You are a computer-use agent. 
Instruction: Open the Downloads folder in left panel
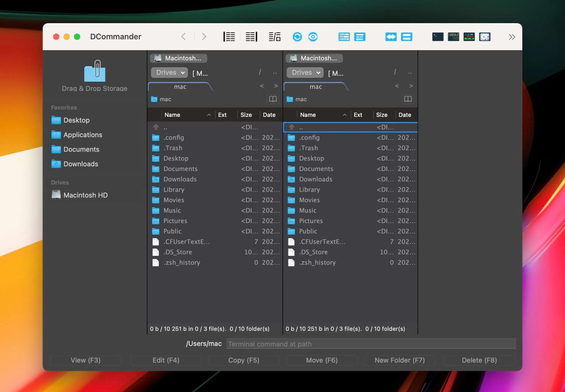(x=180, y=179)
